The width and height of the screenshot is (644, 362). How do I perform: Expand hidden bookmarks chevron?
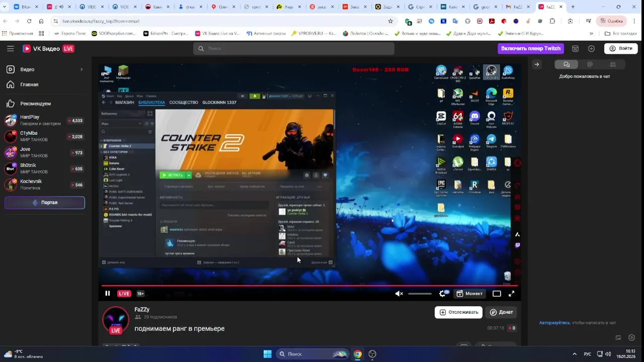[x=591, y=34]
